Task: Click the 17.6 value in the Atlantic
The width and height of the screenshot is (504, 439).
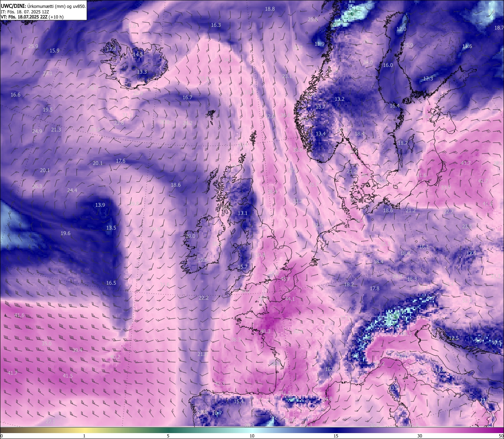Action: click(x=120, y=161)
